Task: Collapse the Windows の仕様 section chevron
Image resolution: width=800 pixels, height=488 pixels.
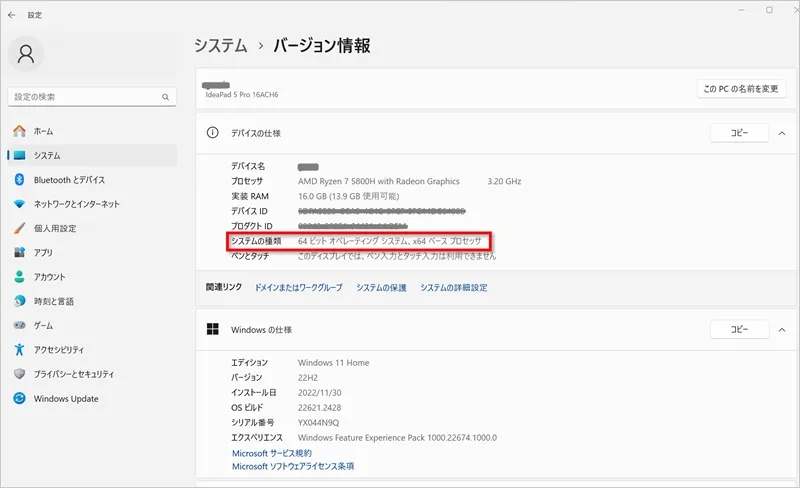Action: point(782,330)
